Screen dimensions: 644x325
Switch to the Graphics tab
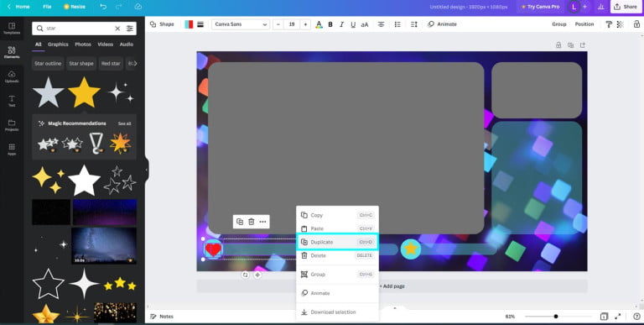(x=58, y=45)
